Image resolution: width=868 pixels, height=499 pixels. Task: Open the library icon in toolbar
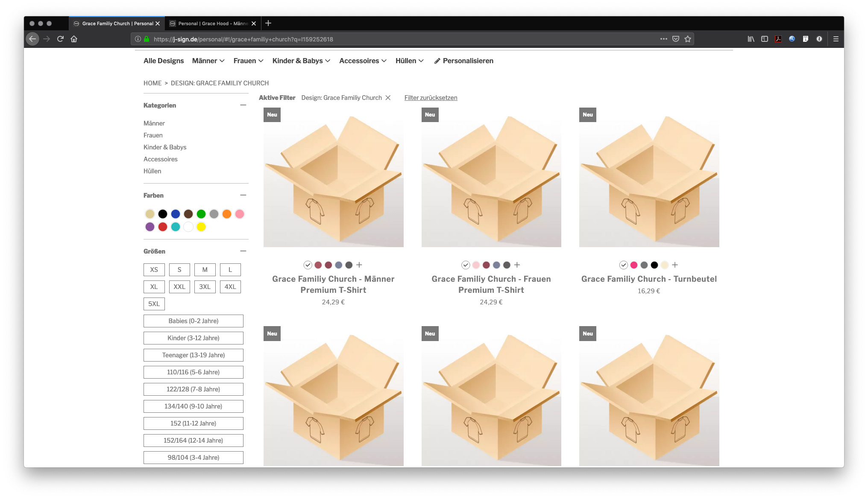[x=751, y=39]
